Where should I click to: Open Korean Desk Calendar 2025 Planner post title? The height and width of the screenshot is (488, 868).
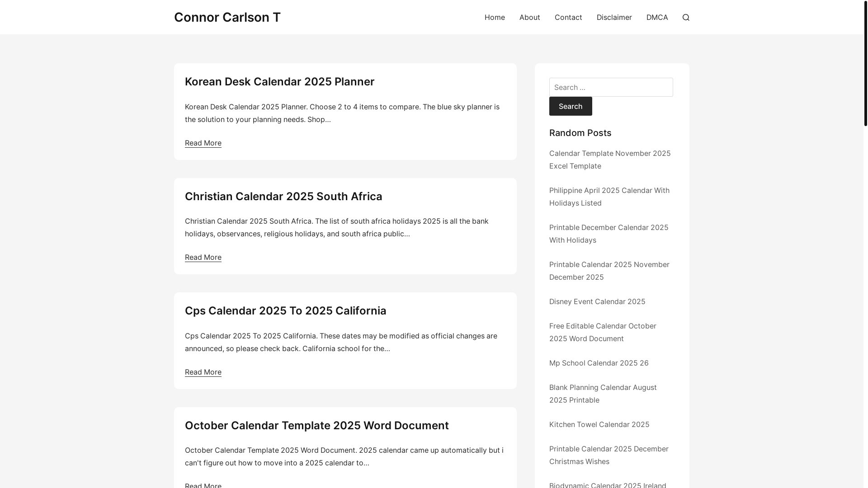click(x=279, y=82)
